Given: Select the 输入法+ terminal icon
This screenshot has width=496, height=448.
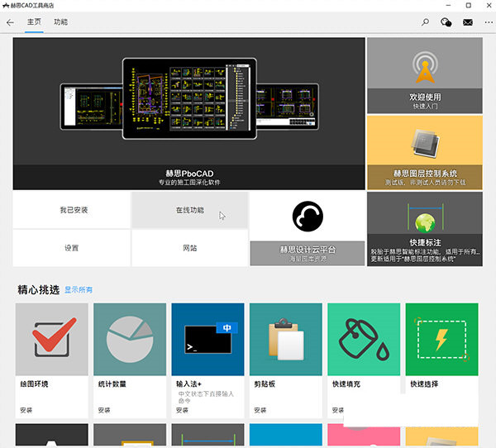Looking at the screenshot, I should pyautogui.click(x=207, y=340).
